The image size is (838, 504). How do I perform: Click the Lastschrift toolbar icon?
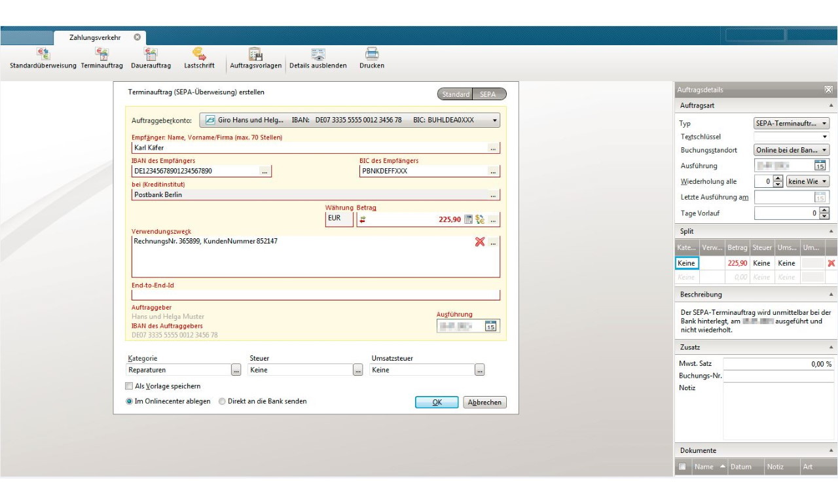199,55
